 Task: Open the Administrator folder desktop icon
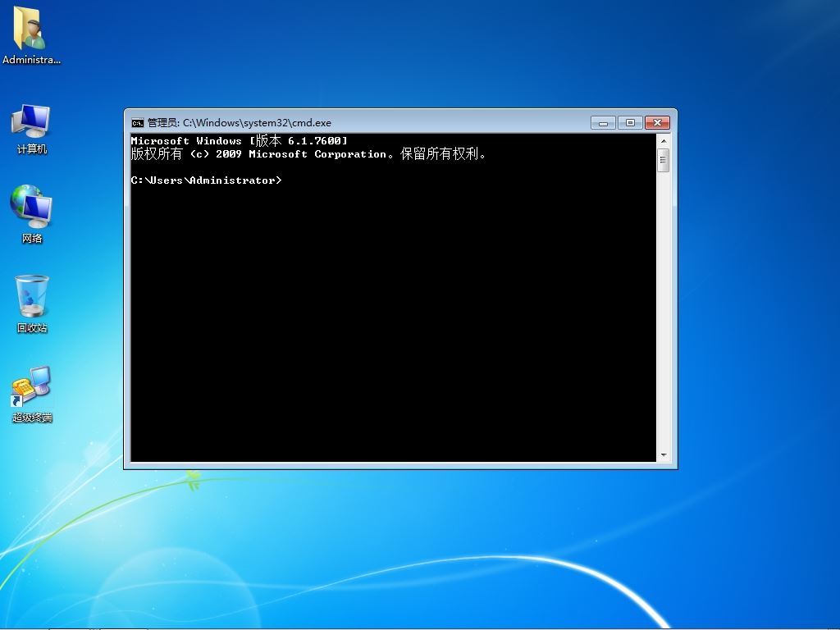click(31, 36)
